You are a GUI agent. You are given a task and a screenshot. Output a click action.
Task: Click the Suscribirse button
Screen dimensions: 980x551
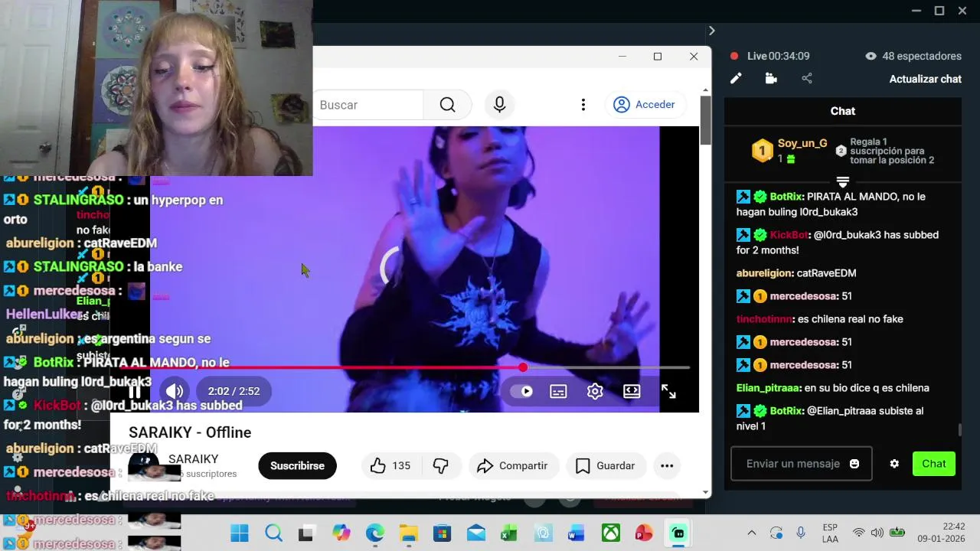pyautogui.click(x=297, y=465)
